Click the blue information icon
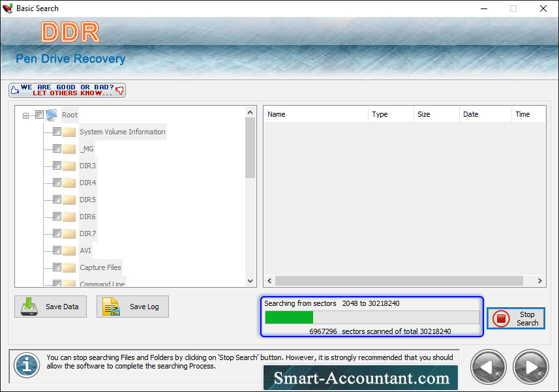Image resolution: width=559 pixels, height=392 pixels. (x=27, y=365)
